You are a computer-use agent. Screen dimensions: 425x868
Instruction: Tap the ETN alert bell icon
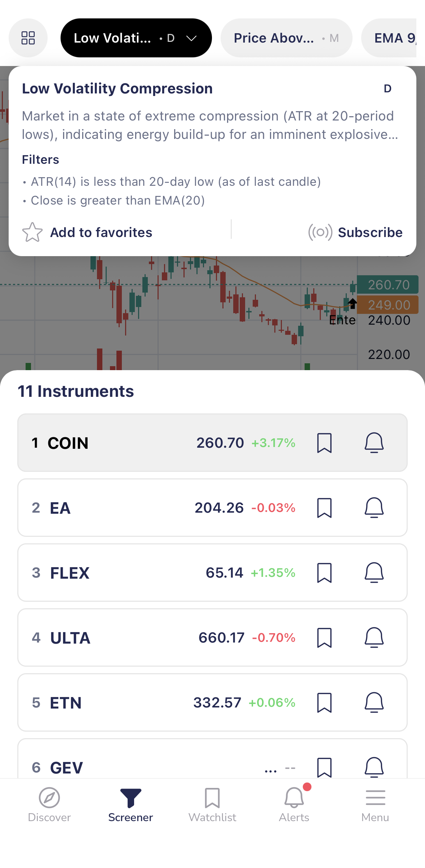tap(374, 702)
